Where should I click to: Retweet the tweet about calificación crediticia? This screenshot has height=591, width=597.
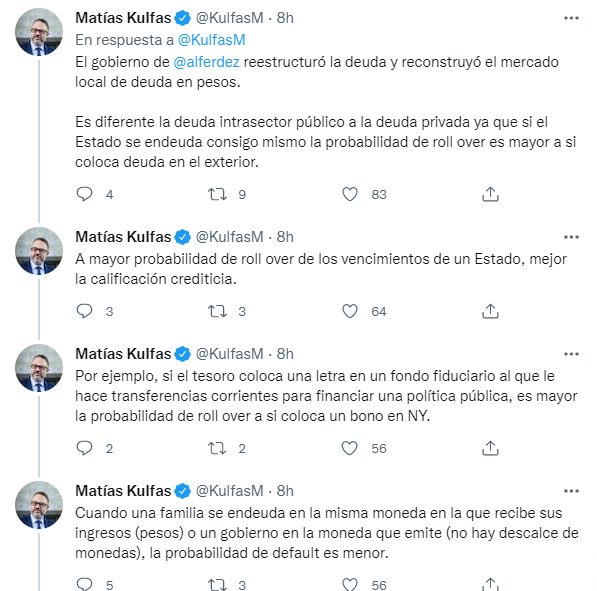[x=217, y=311]
